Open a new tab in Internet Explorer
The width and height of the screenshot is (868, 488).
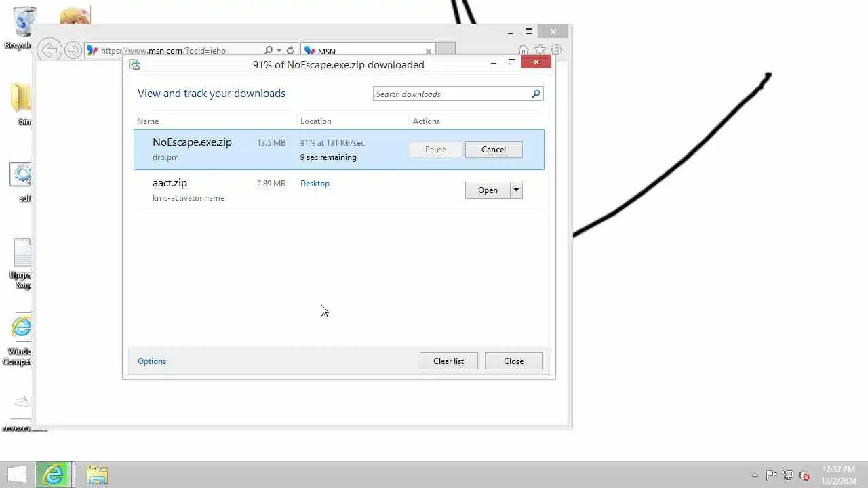coord(446,49)
